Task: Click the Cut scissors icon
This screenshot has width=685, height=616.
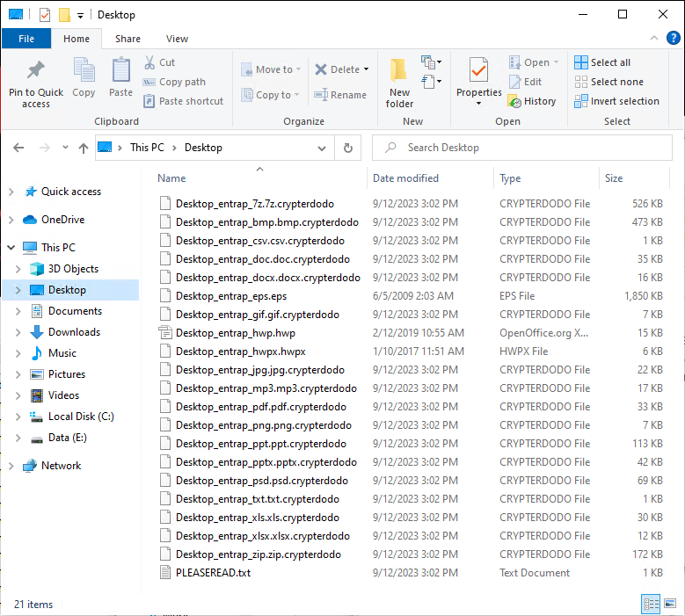Action: tap(149, 62)
